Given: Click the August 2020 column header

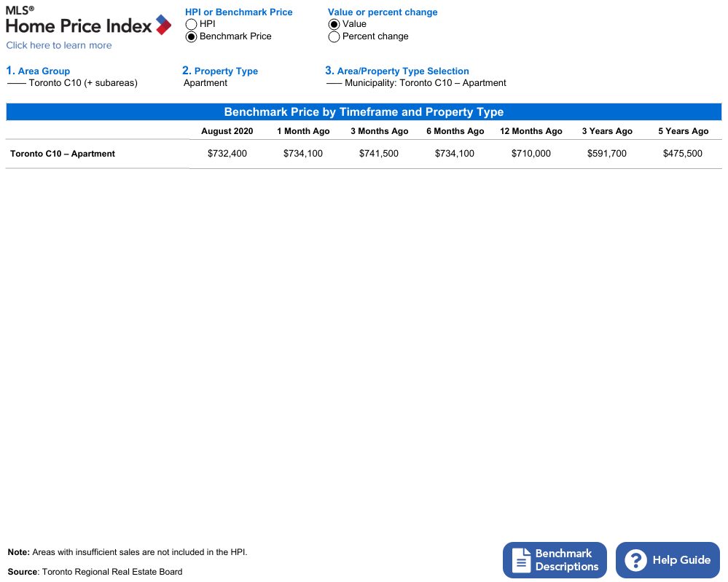Looking at the screenshot, I should [227, 131].
